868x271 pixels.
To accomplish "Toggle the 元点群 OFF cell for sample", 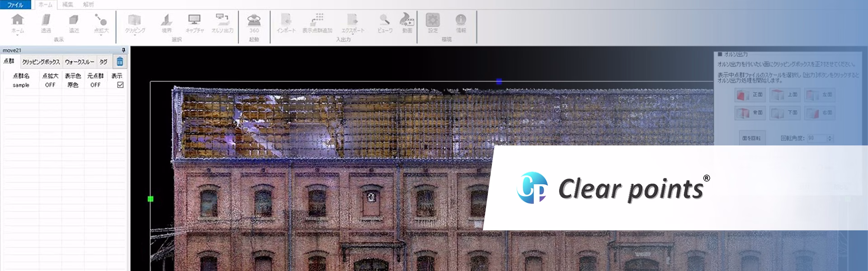I will (95, 85).
